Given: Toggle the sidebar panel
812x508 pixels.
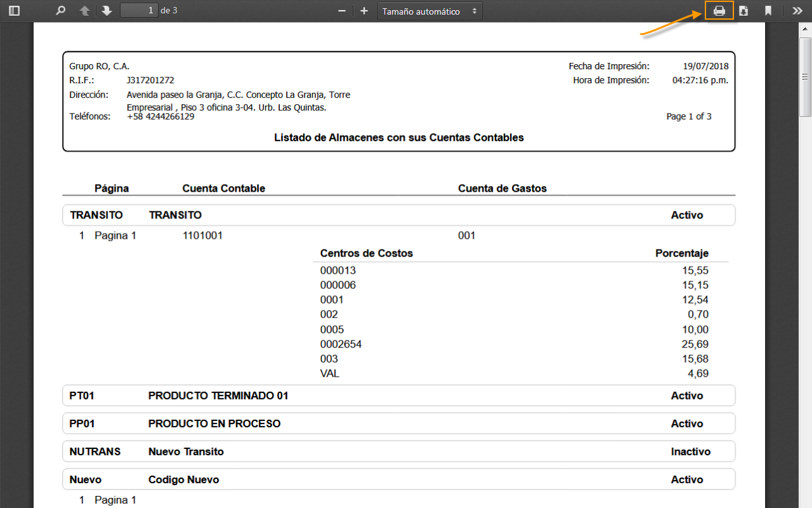Looking at the screenshot, I should coord(14,11).
